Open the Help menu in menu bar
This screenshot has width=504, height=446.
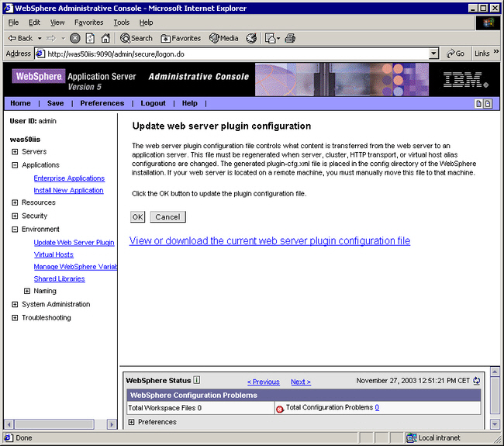pos(146,22)
